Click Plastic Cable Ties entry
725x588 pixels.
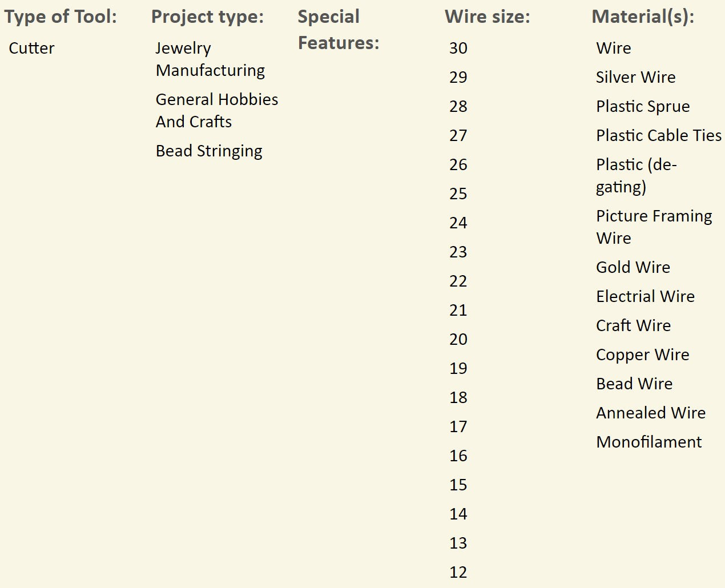(x=658, y=135)
